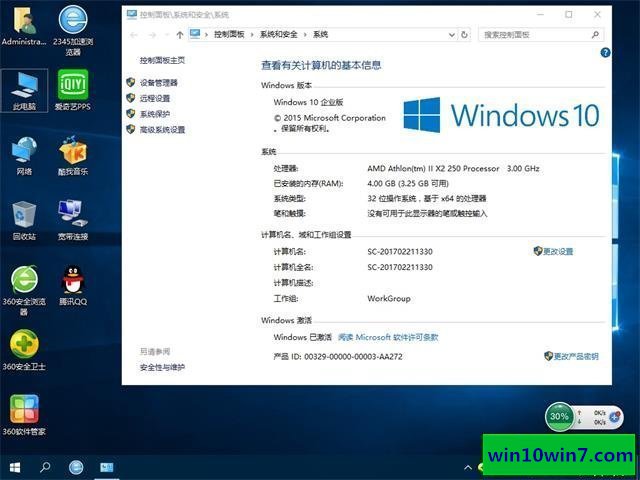The height and width of the screenshot is (480, 640).
Task: Click the WorkGroup value text
Action: [x=389, y=298]
